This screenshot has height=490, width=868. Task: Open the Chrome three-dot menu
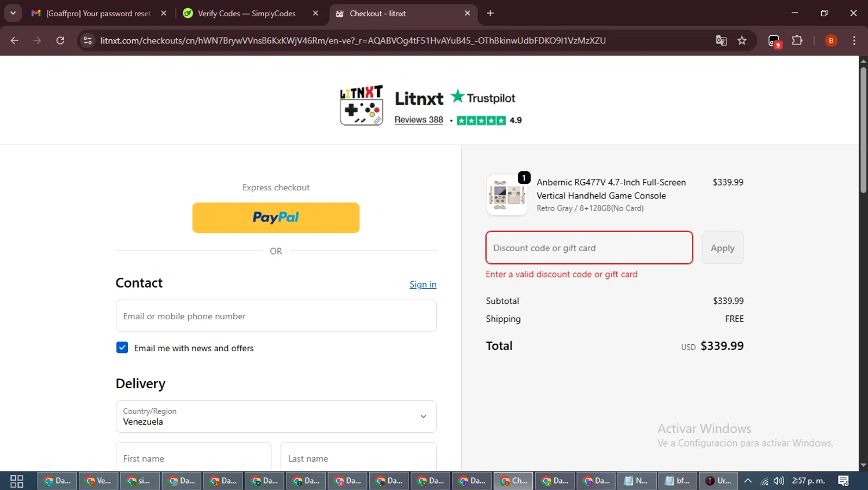pos(854,40)
